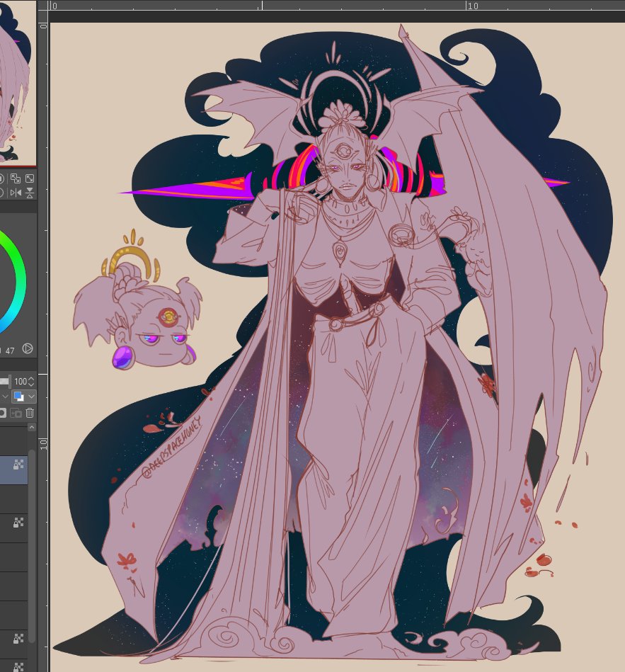
Task: Flip the canvas view vertically
Action: (x=30, y=193)
